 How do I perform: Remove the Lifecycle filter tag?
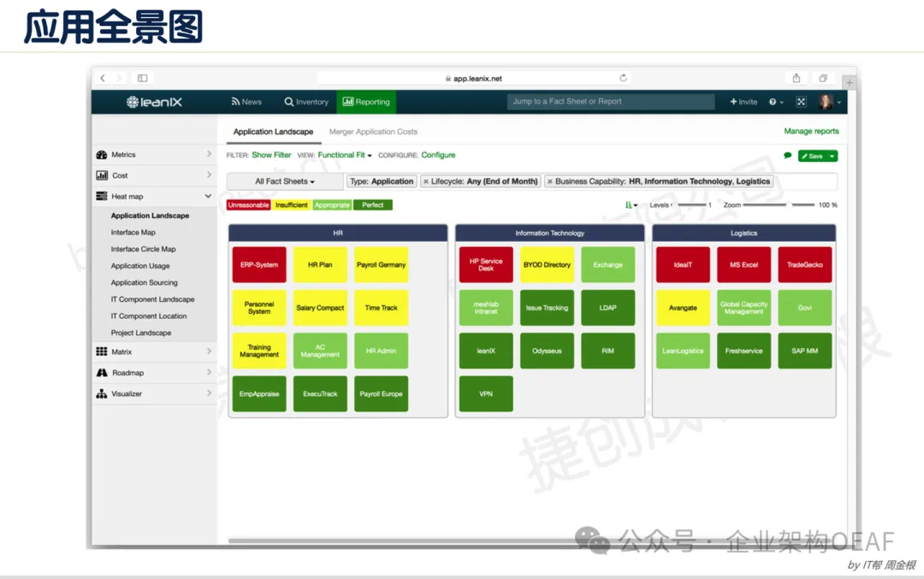coord(426,181)
